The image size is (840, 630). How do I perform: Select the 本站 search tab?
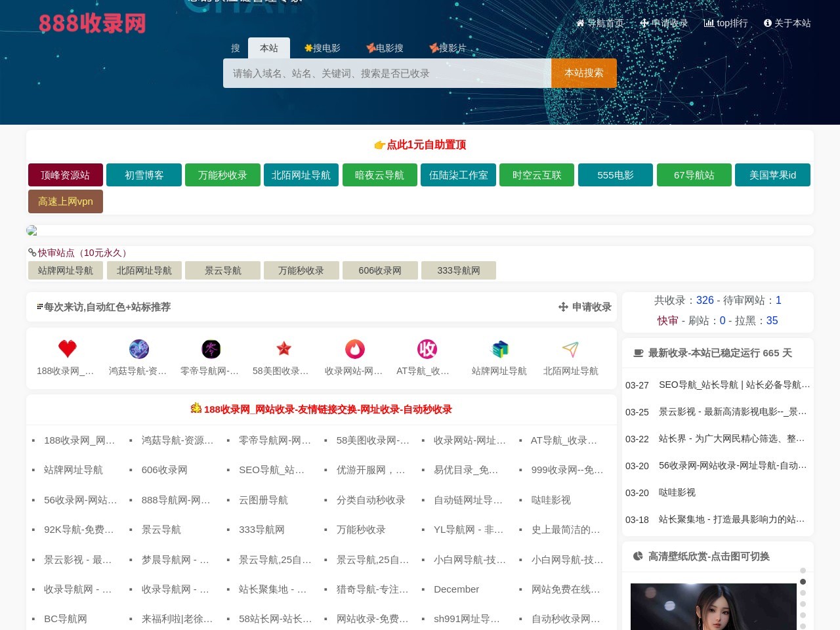click(269, 48)
